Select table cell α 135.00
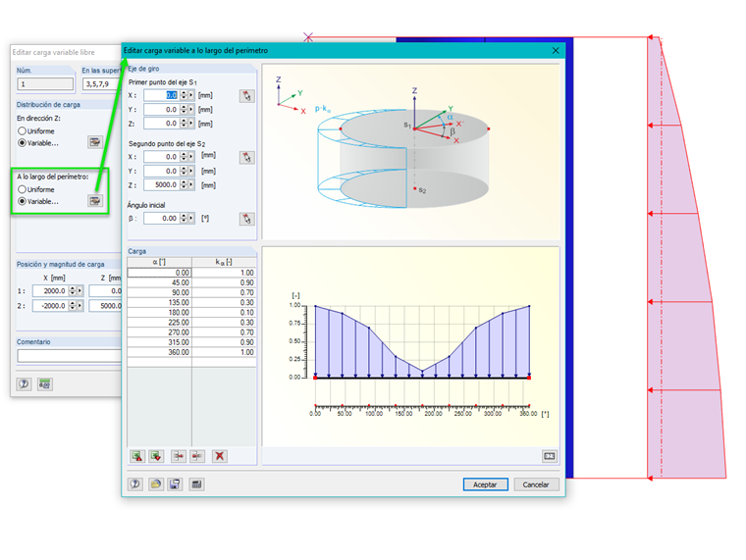Screen dimensions: 746x560 (159, 303)
